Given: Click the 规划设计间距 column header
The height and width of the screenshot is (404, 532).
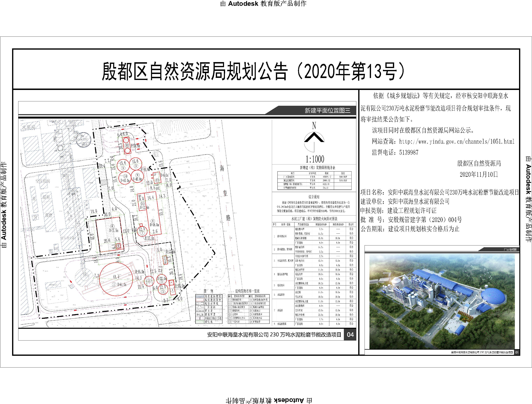Looking at the screenshot, I should click(x=321, y=225).
